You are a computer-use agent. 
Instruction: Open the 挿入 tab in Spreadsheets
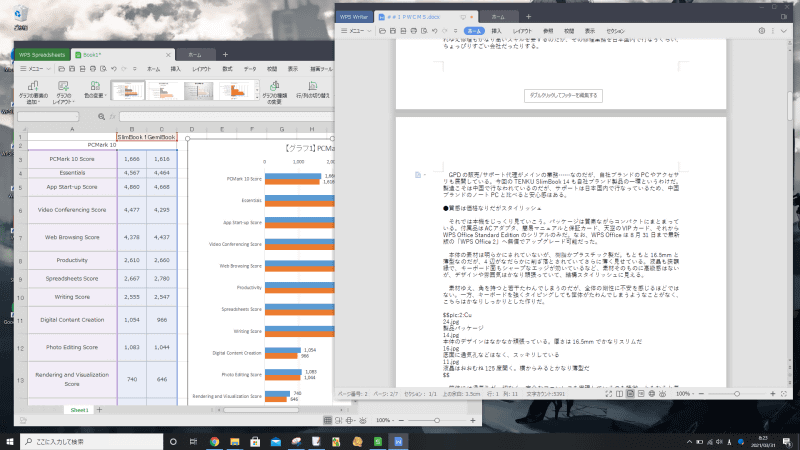(x=176, y=69)
